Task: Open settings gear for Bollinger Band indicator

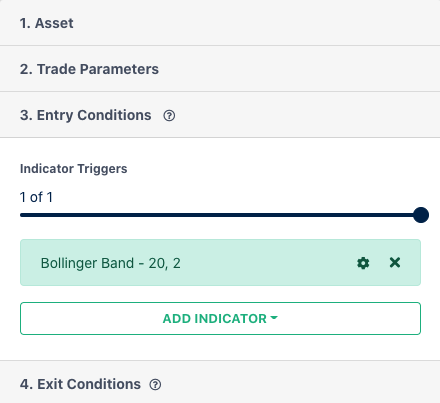Action: (363, 263)
